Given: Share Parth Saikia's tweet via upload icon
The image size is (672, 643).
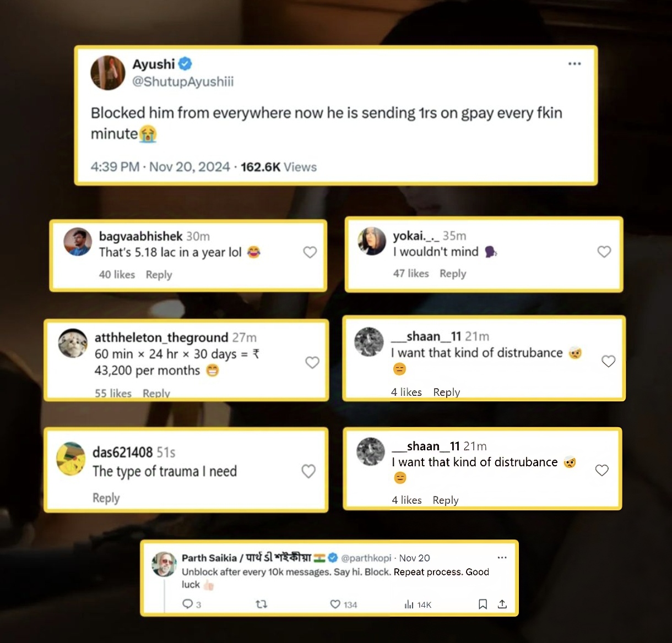Looking at the screenshot, I should (502, 604).
